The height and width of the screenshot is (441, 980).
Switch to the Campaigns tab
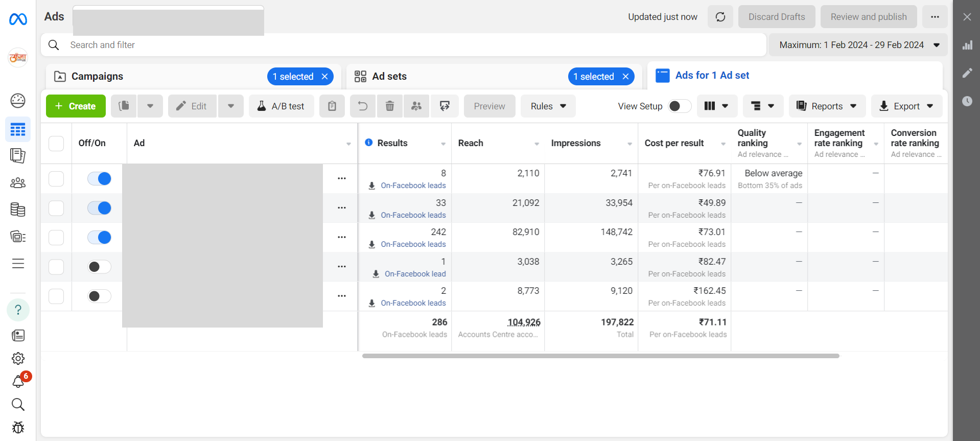(x=97, y=76)
